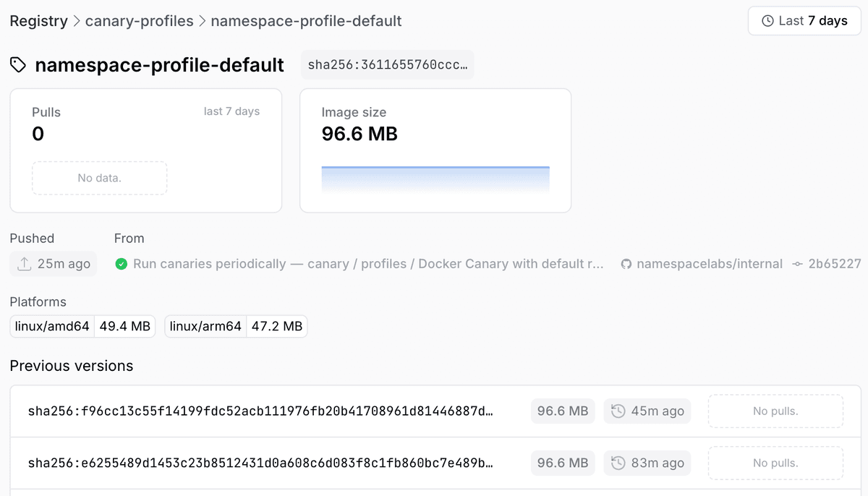Select the linux/amd64 platform badge

[x=82, y=326]
